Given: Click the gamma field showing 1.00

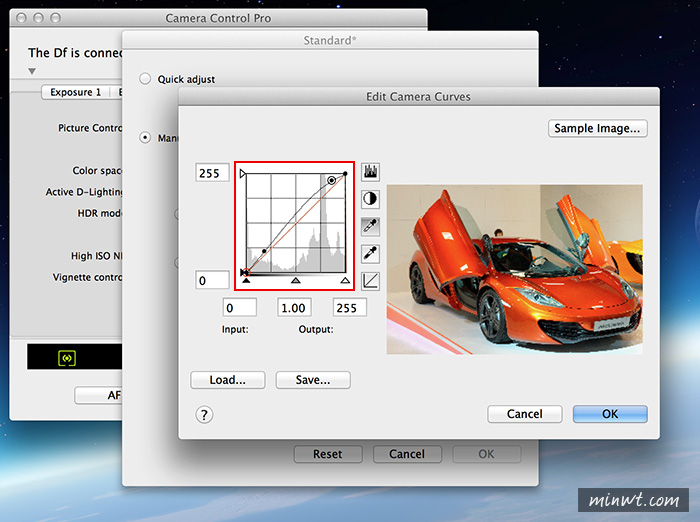Looking at the screenshot, I should pyautogui.click(x=294, y=308).
